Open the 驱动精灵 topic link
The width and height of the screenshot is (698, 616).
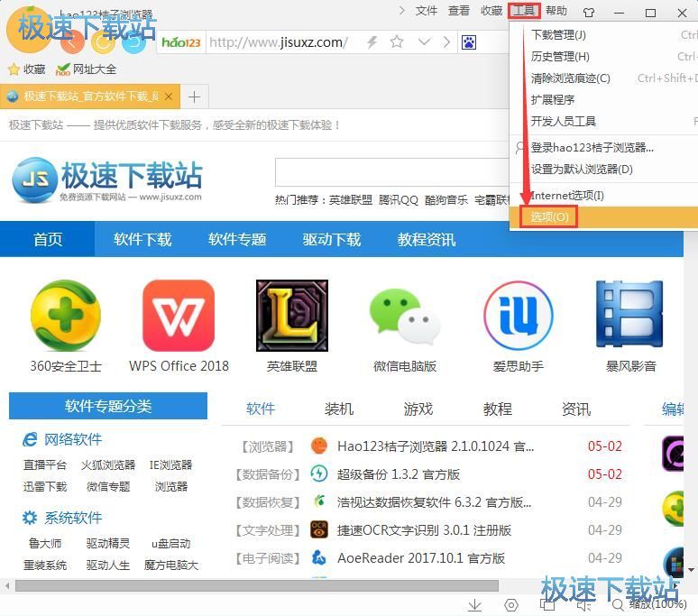(108, 543)
